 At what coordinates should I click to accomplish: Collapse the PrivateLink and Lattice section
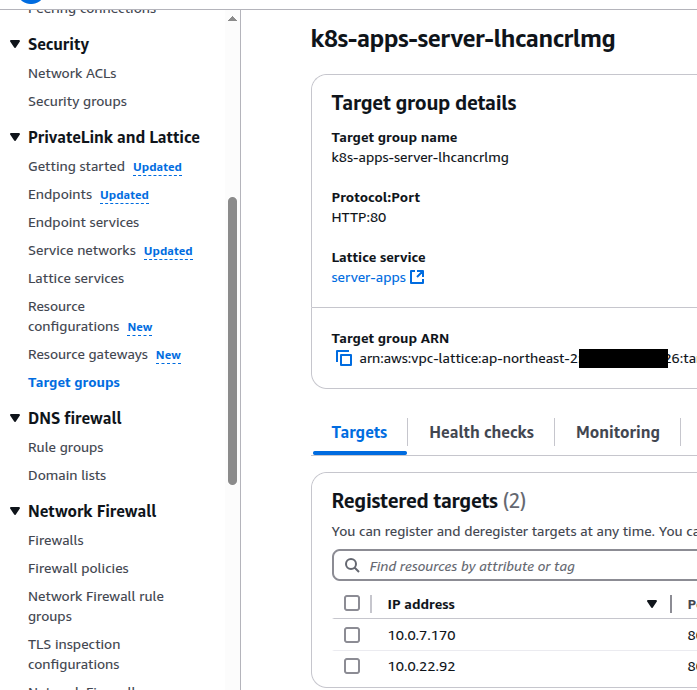[15, 137]
